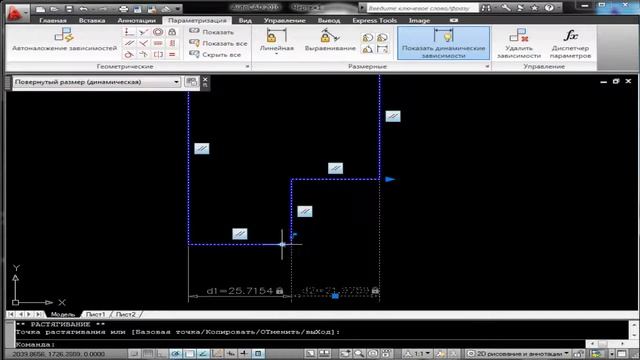The image size is (640, 360).
Task: Apply the Symmetric geometric constraint
Action: (158, 54)
